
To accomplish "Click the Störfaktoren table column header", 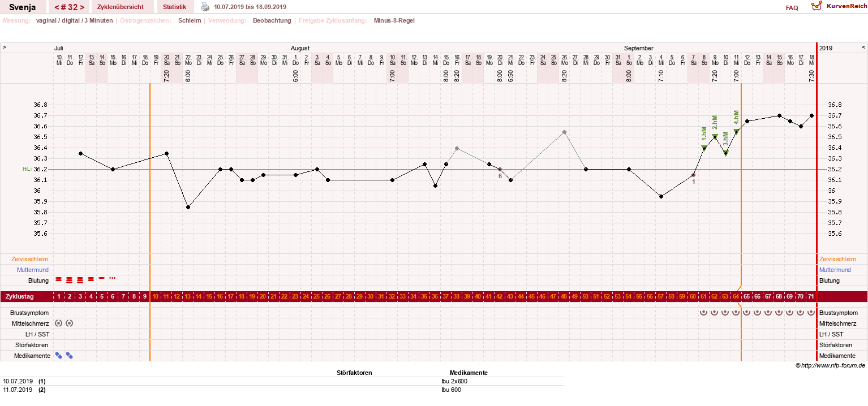I will 354,373.
